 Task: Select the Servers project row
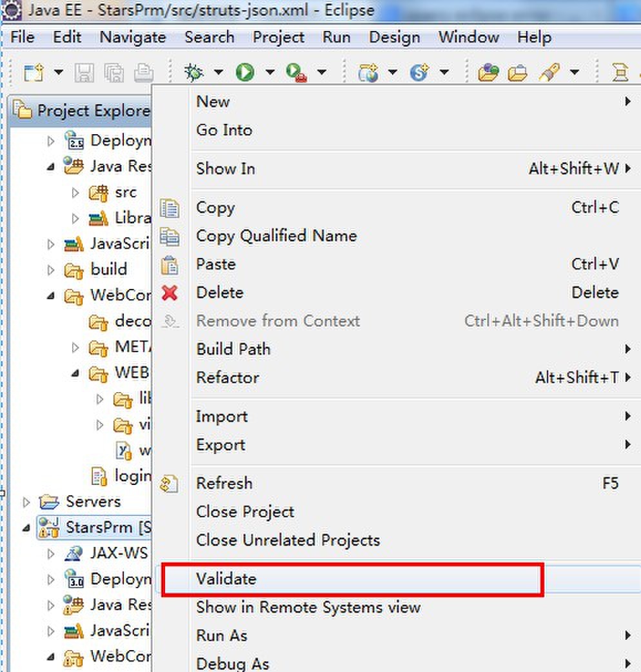[x=80, y=502]
